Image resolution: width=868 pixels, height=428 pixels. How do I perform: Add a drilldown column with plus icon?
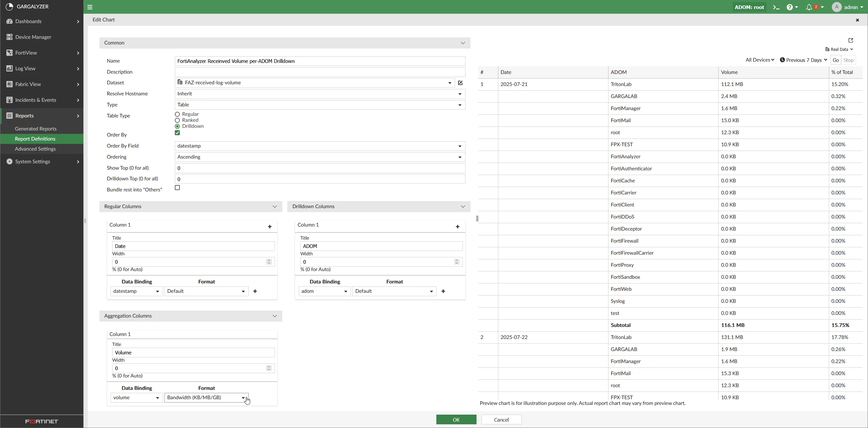pos(457,227)
